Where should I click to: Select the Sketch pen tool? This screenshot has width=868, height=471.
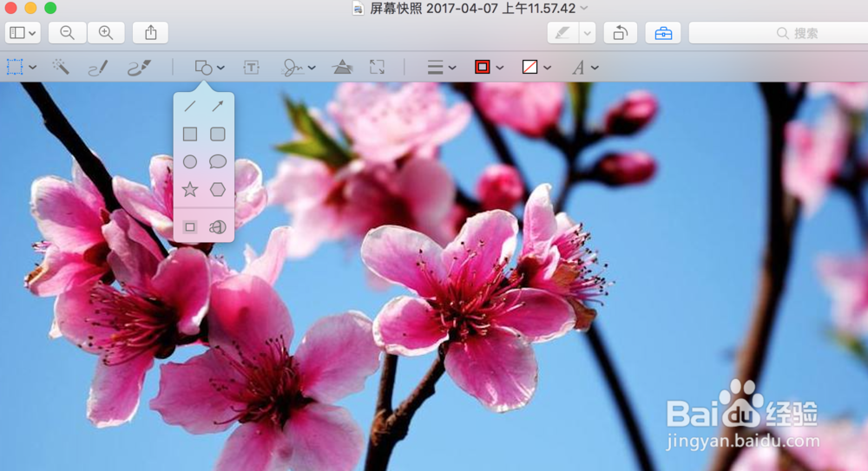(x=98, y=68)
